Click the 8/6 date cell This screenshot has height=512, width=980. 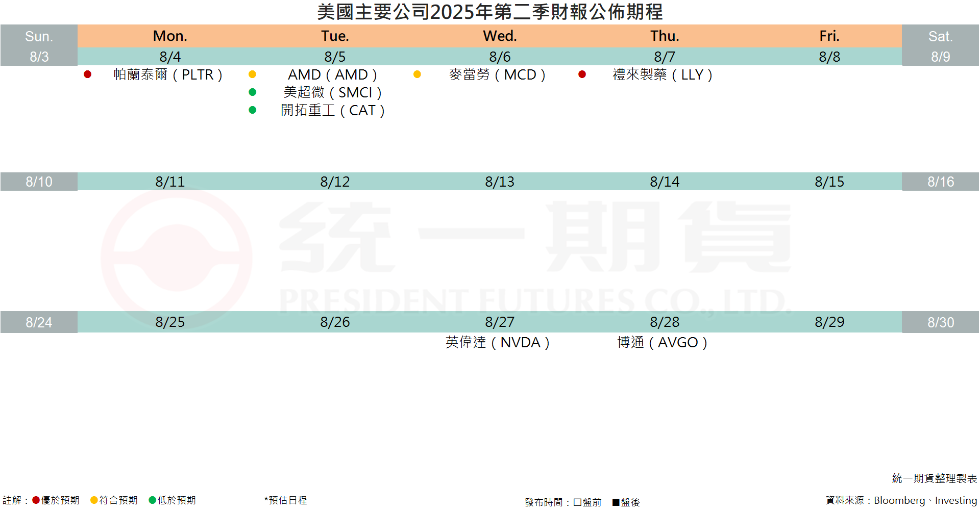click(500, 57)
